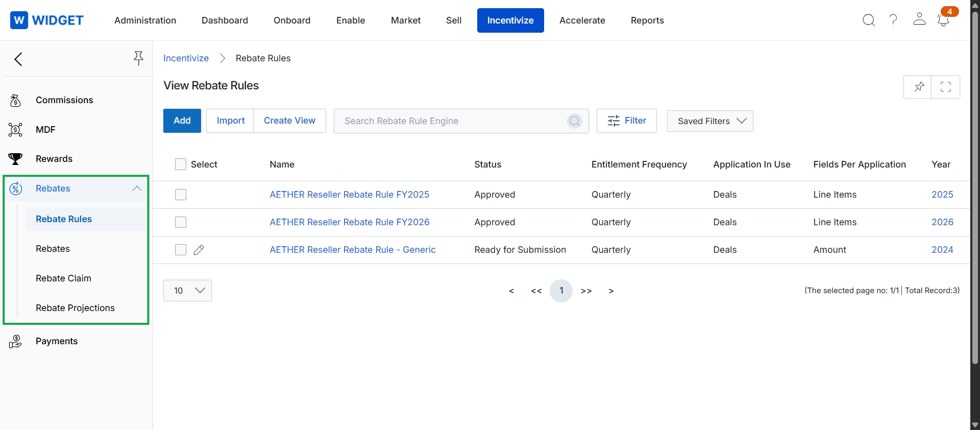Select Rebate Rules in sidebar
The height and width of the screenshot is (430, 980).
(86, 219)
